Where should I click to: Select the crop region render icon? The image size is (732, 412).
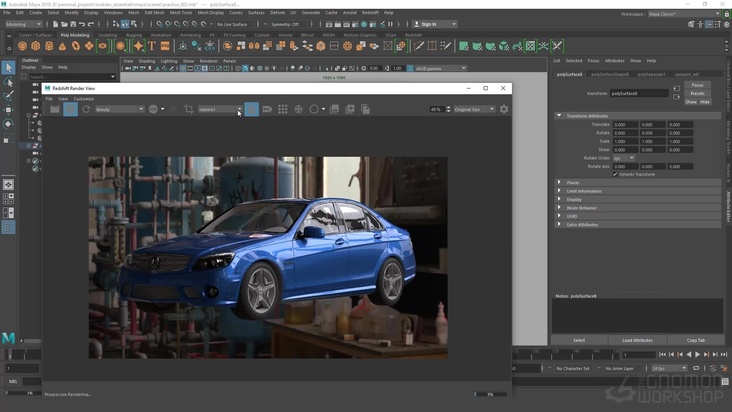(x=189, y=109)
